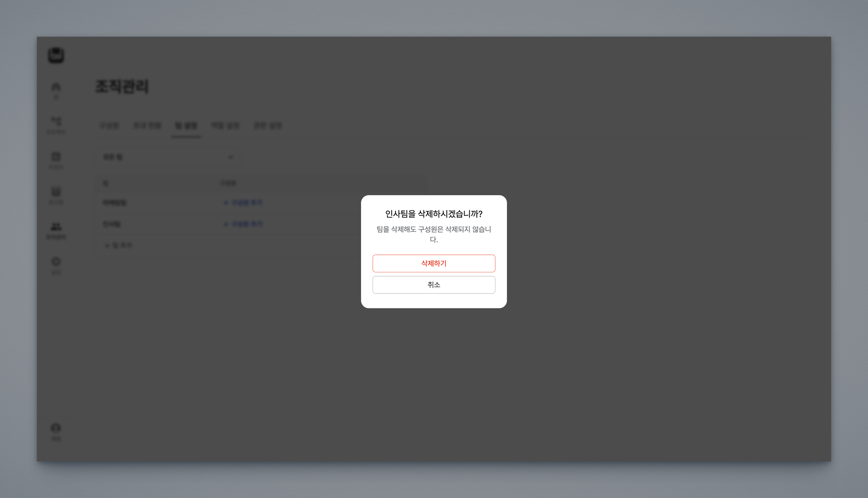Screen dimensions: 868x498
Task: Expand the team filter dropdown
Action: [x=168, y=157]
